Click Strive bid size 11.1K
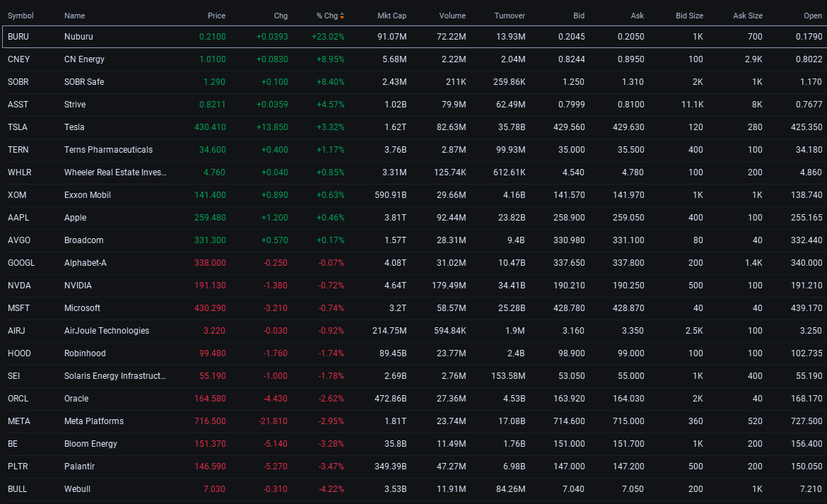 (x=693, y=105)
